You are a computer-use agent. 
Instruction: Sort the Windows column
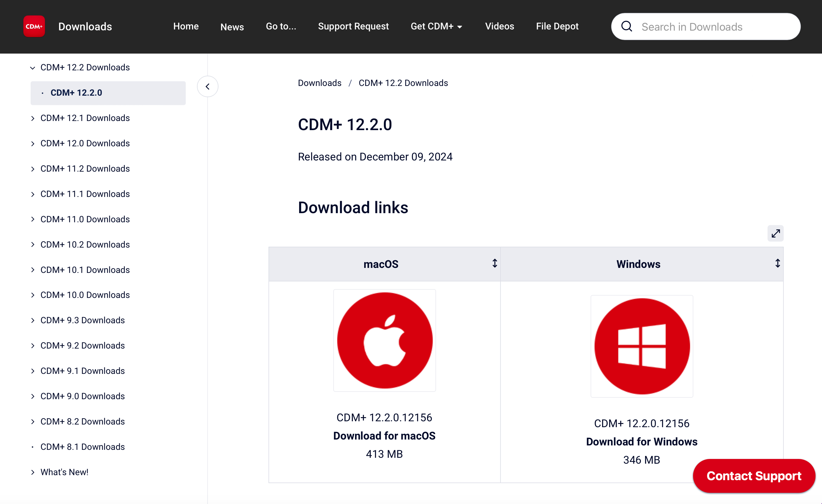[x=777, y=263]
